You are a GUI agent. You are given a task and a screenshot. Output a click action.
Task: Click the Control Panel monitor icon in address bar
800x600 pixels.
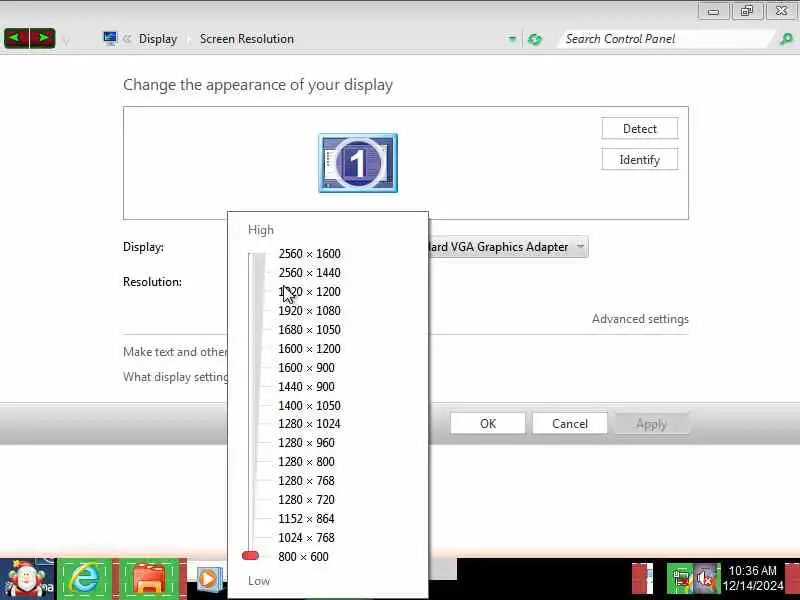pos(110,38)
